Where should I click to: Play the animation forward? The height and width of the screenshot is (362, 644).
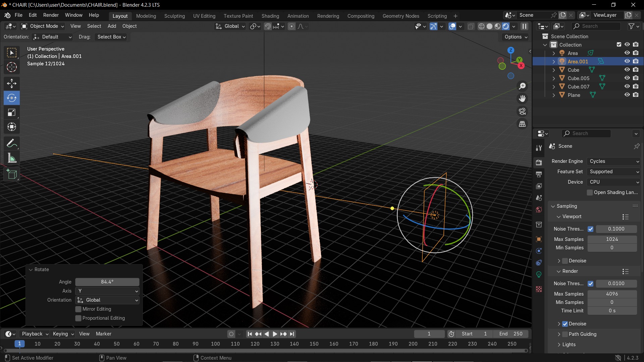(x=275, y=334)
